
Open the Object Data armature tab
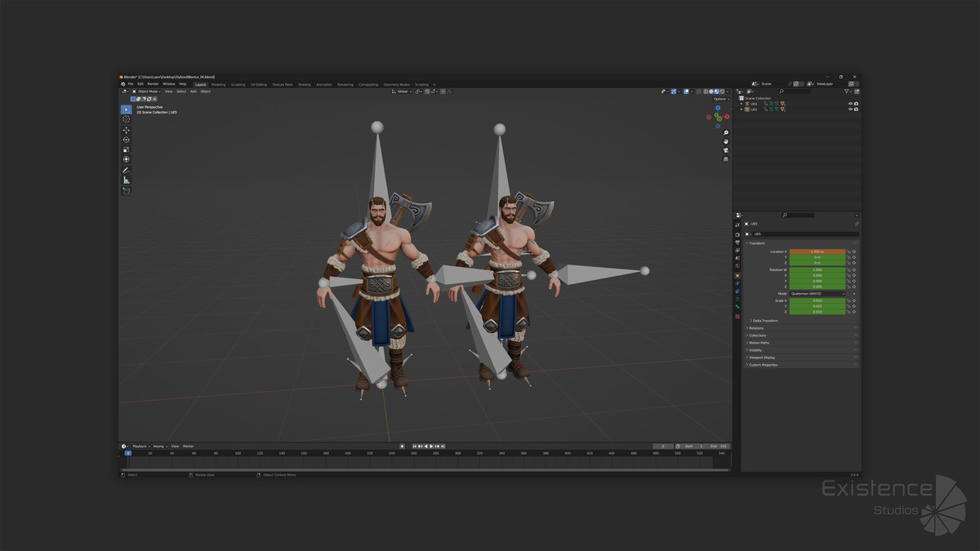(x=737, y=299)
